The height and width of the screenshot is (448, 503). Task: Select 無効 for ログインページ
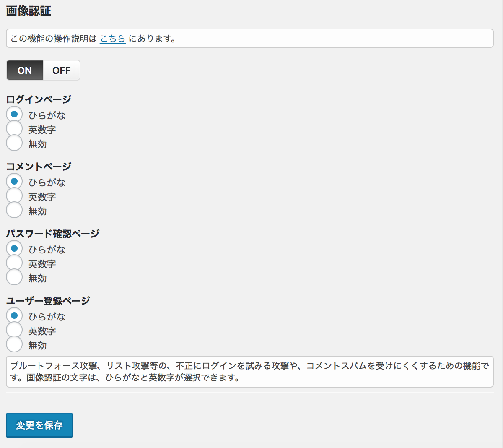click(x=14, y=143)
